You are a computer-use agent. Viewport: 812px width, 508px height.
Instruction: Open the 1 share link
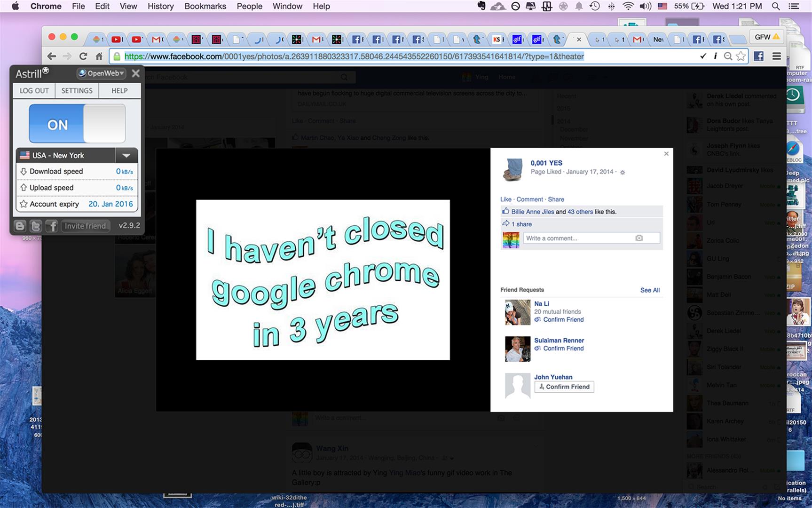tap(521, 224)
